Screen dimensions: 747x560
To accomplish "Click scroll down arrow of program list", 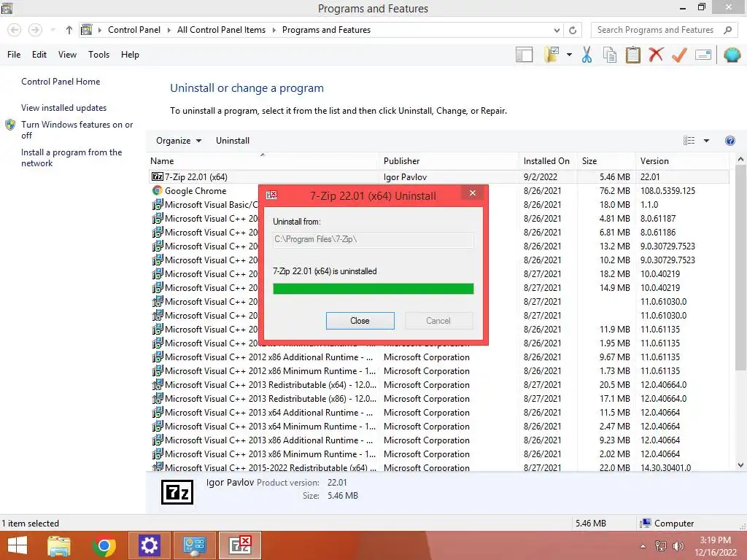I will (x=740, y=465).
